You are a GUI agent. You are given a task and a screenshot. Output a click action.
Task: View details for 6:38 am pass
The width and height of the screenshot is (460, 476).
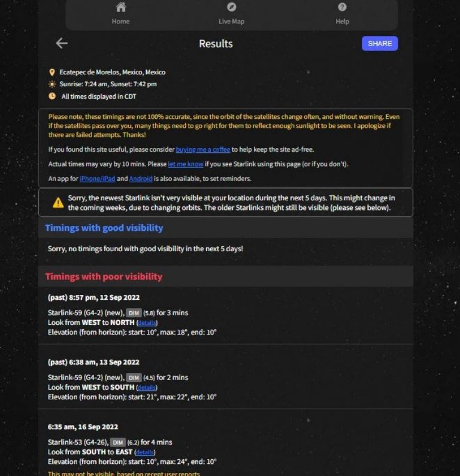click(147, 387)
